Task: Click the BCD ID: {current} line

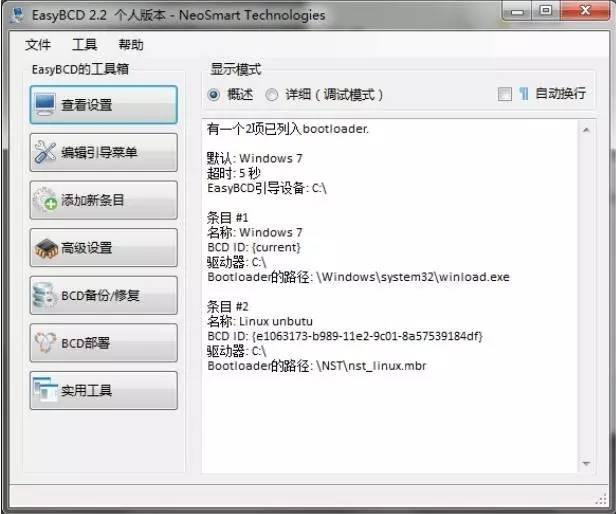Action: coord(254,247)
